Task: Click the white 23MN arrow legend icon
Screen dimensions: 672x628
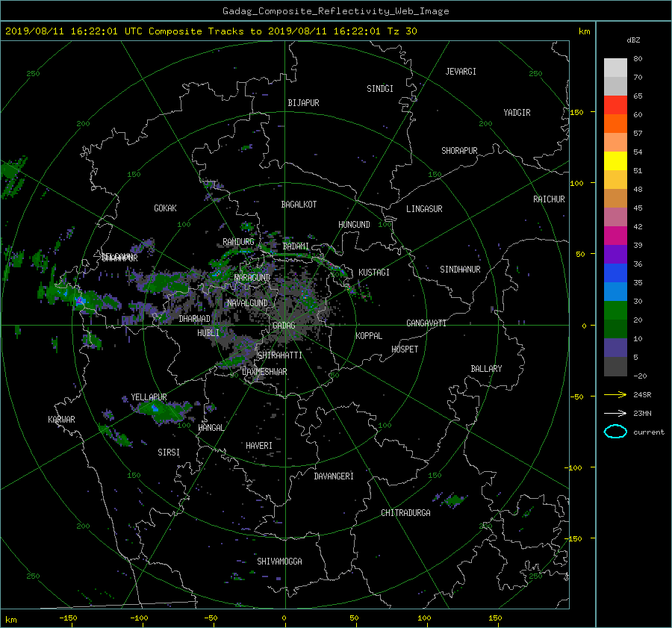Action: click(615, 413)
